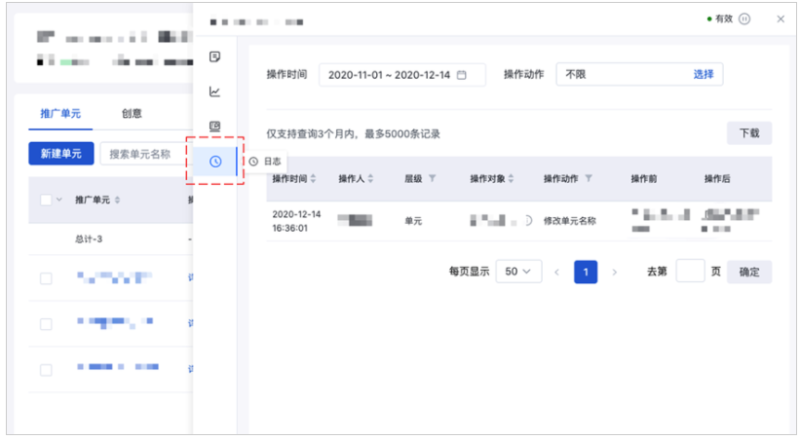Go to previous page arrow
The height and width of the screenshot is (440, 800).
point(557,272)
